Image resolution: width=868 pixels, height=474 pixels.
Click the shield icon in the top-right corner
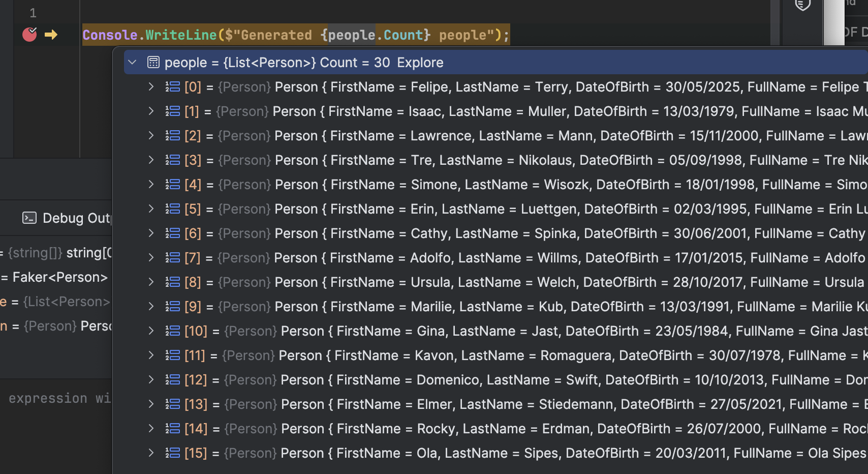[802, 5]
